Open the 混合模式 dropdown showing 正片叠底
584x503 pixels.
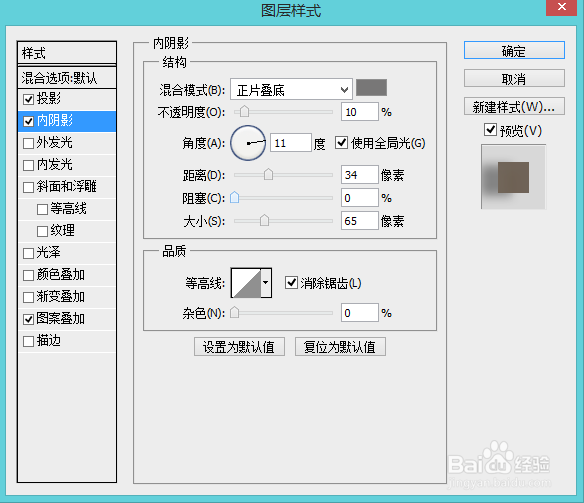291,89
